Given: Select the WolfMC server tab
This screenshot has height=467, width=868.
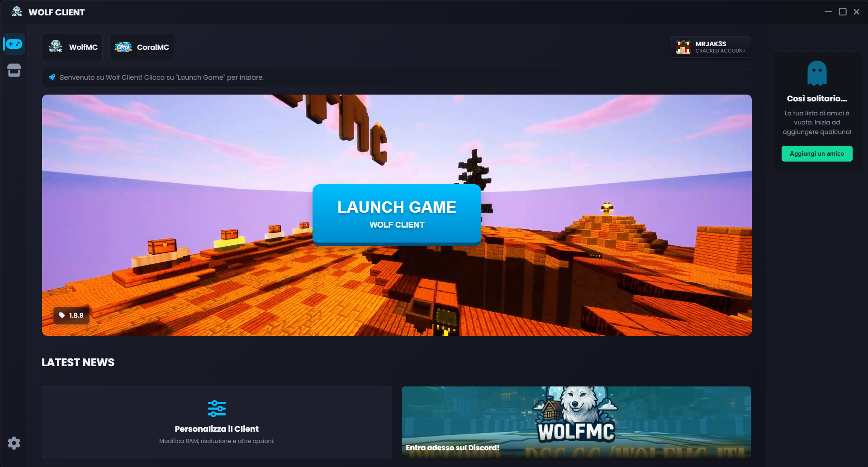Looking at the screenshot, I should point(72,47).
